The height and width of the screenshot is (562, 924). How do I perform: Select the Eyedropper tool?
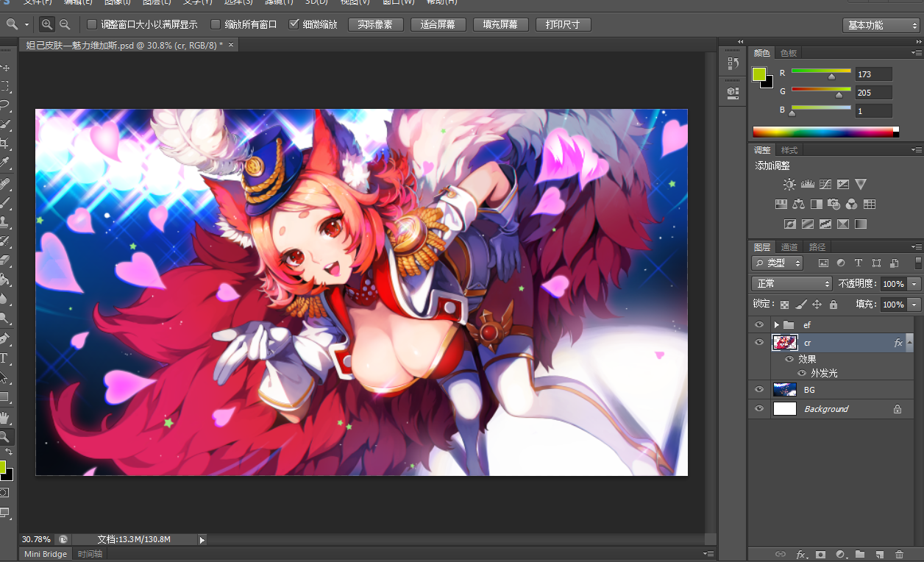point(5,162)
